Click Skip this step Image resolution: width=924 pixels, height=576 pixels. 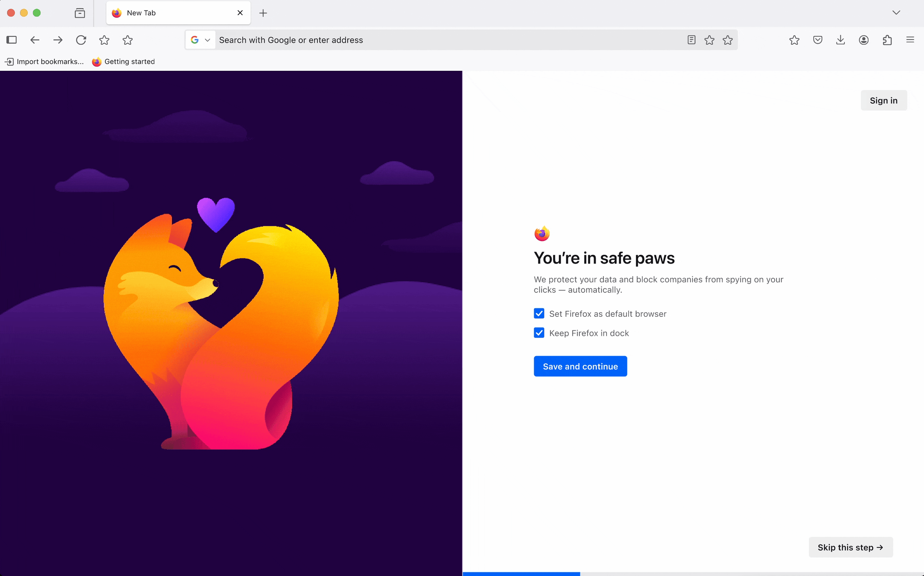(850, 547)
